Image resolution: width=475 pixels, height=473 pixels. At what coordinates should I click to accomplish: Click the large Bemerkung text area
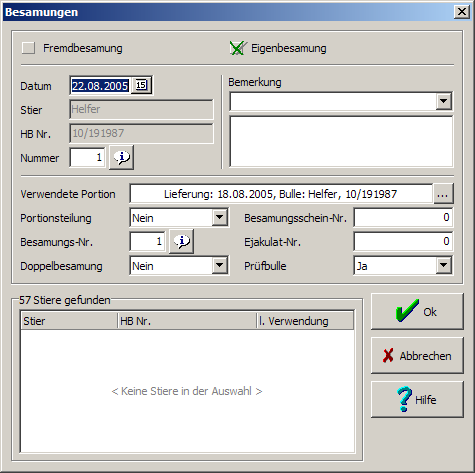341,141
